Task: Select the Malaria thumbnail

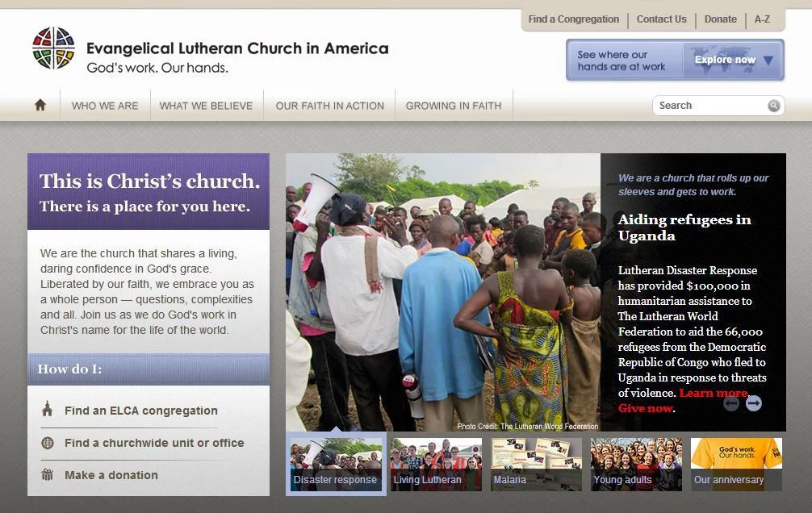Action: tap(536, 465)
